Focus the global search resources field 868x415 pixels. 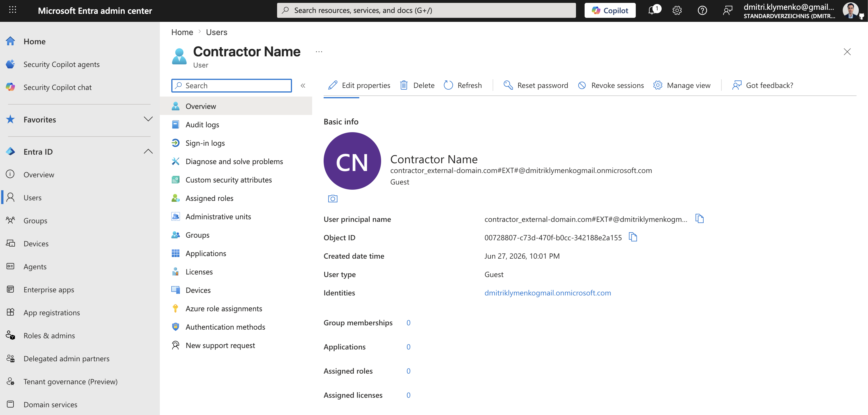coord(426,10)
